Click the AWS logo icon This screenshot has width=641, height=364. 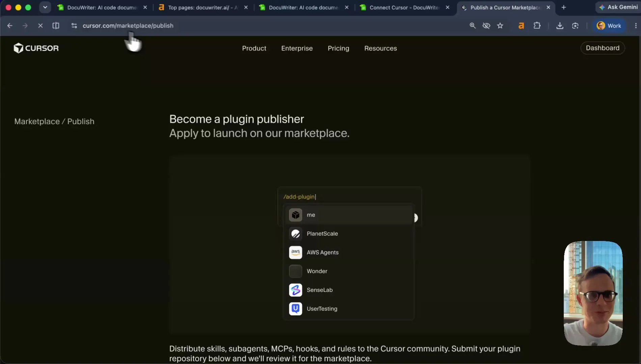point(296,252)
